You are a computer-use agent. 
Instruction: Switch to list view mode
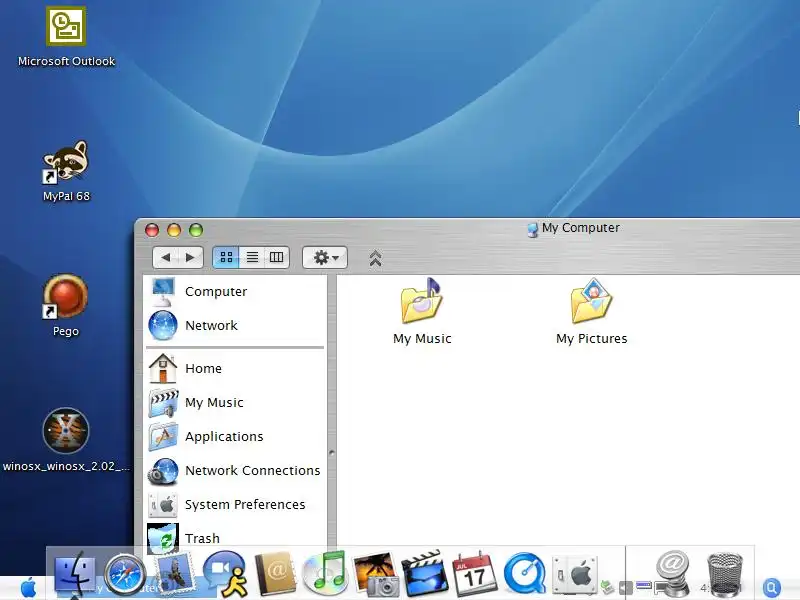(252, 257)
